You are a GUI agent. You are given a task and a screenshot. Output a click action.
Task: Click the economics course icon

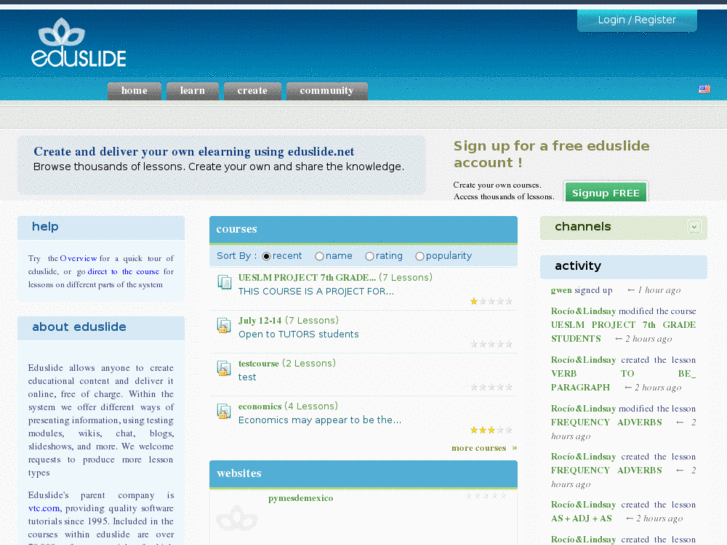coord(224,410)
